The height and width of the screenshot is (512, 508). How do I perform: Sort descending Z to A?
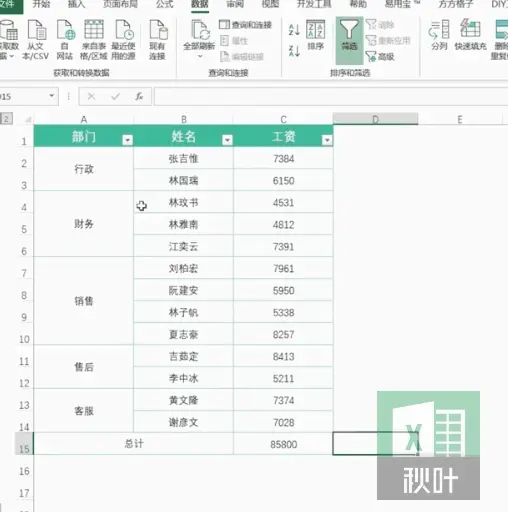coord(294,51)
